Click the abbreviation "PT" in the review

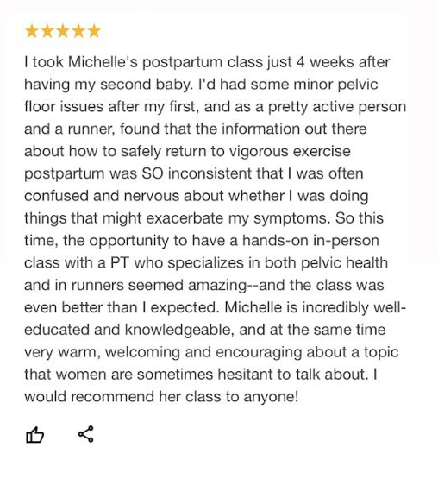click(x=120, y=262)
